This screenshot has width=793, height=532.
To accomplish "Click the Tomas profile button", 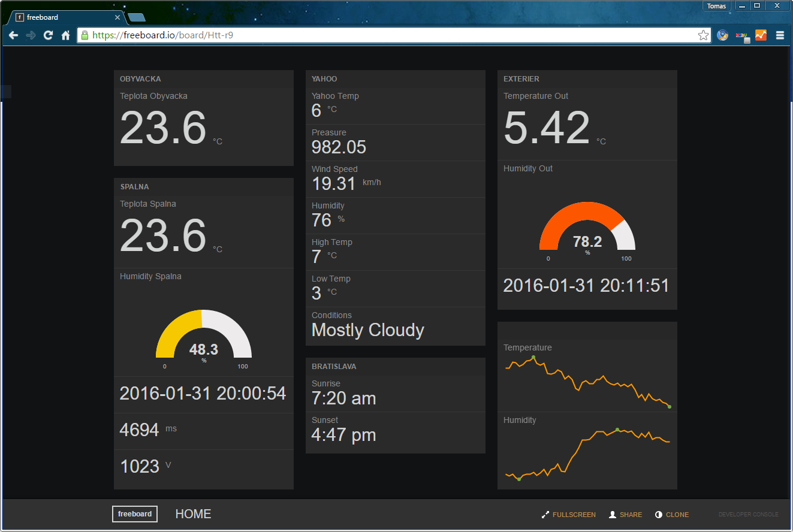I will click(x=716, y=6).
